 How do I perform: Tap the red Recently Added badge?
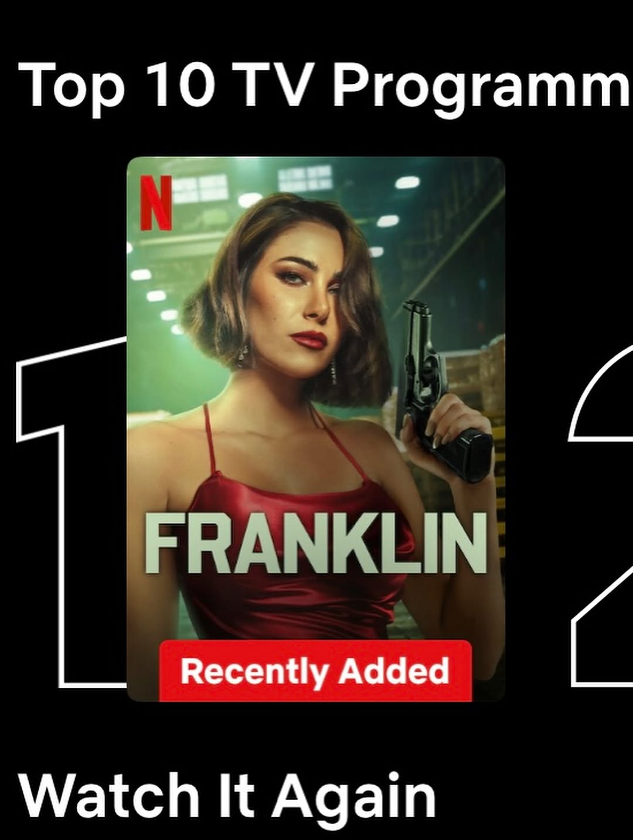pyautogui.click(x=316, y=671)
